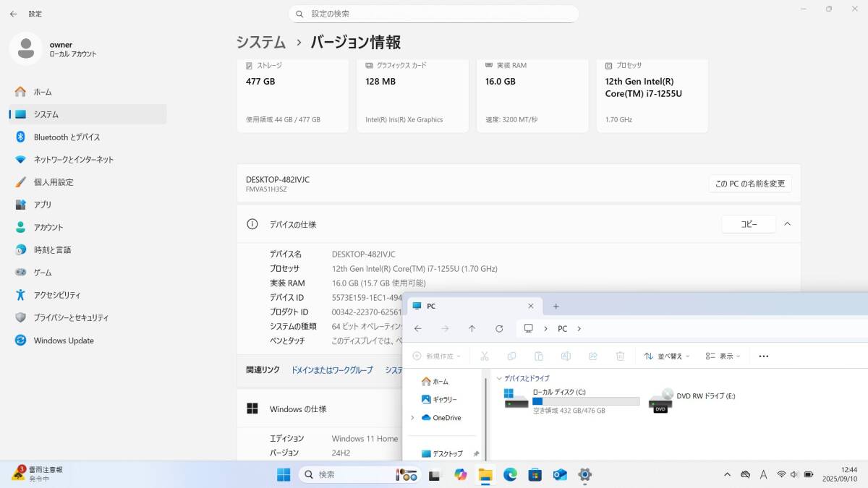Click the Windows Start button
Image resolution: width=868 pixels, height=488 pixels.
pos(284,475)
